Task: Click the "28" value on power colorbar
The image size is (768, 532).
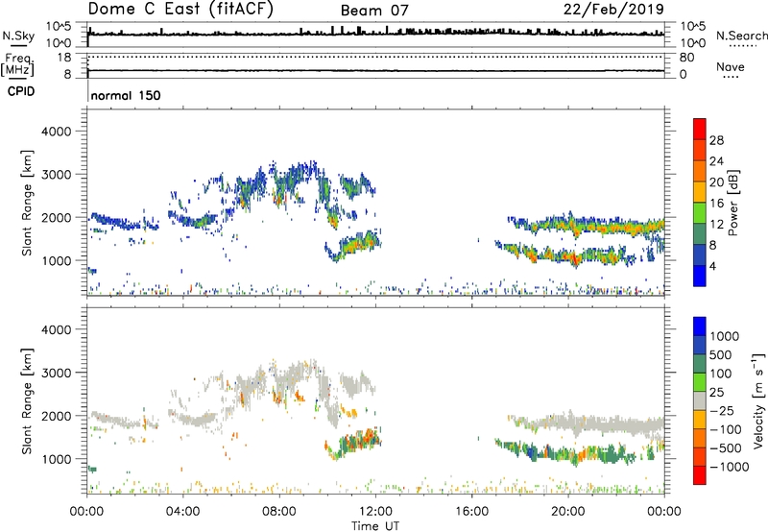Action: tap(716, 140)
